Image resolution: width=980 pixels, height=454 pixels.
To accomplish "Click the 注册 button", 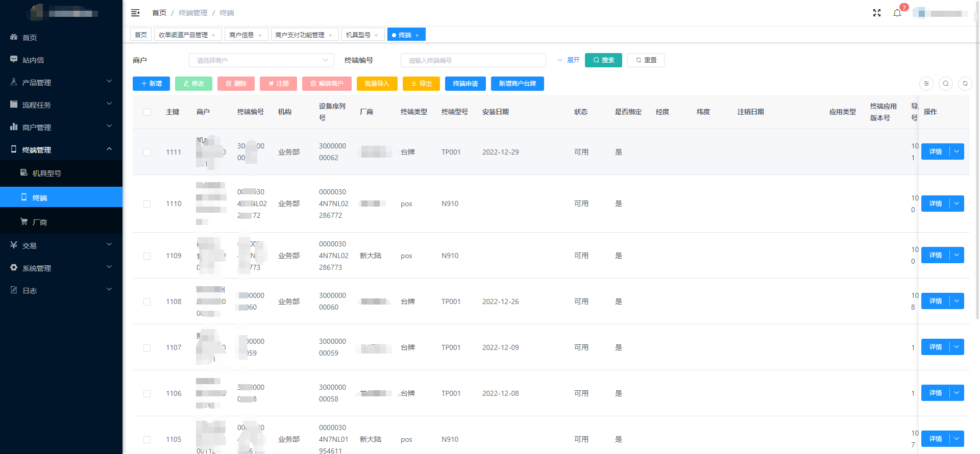I will [278, 84].
